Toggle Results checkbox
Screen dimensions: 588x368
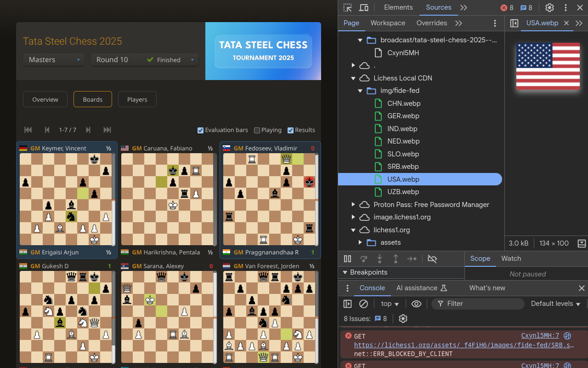pyautogui.click(x=290, y=130)
